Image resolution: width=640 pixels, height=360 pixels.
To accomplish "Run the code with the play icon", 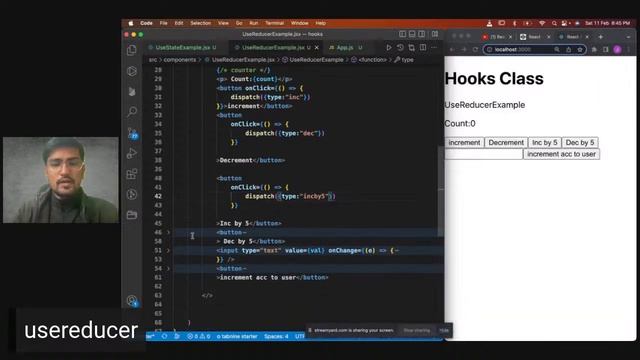I will (x=389, y=48).
